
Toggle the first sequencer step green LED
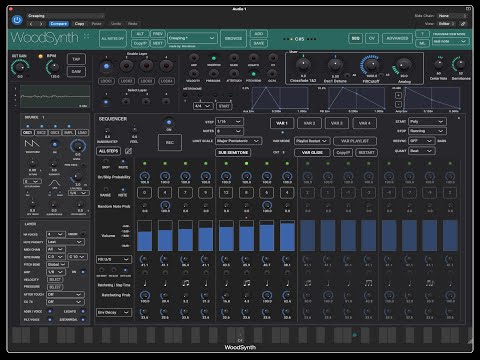click(x=145, y=163)
